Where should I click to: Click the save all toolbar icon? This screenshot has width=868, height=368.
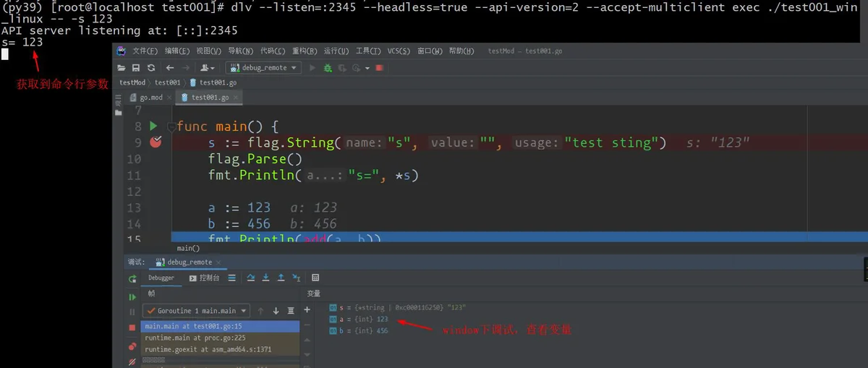[x=135, y=68]
